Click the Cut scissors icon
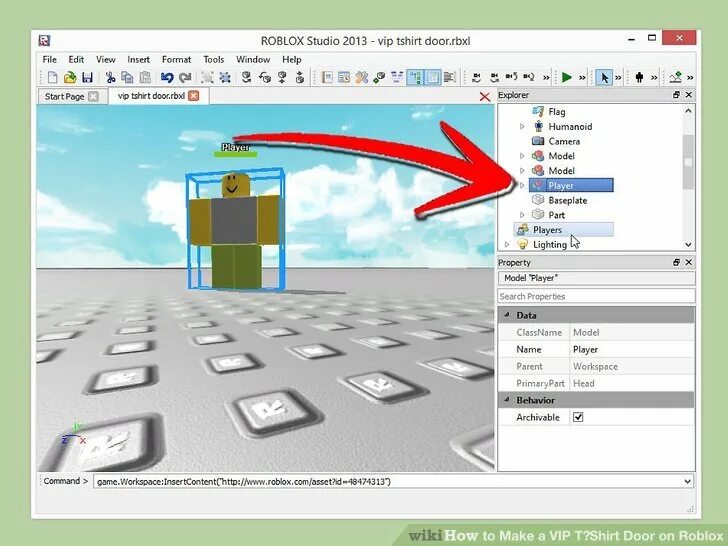This screenshot has width=728, height=546. [110, 77]
